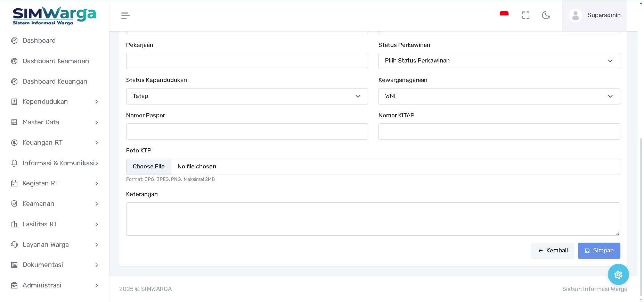Click the Superadmin user avatar
This screenshot has height=302, width=644.
pyautogui.click(x=576, y=16)
